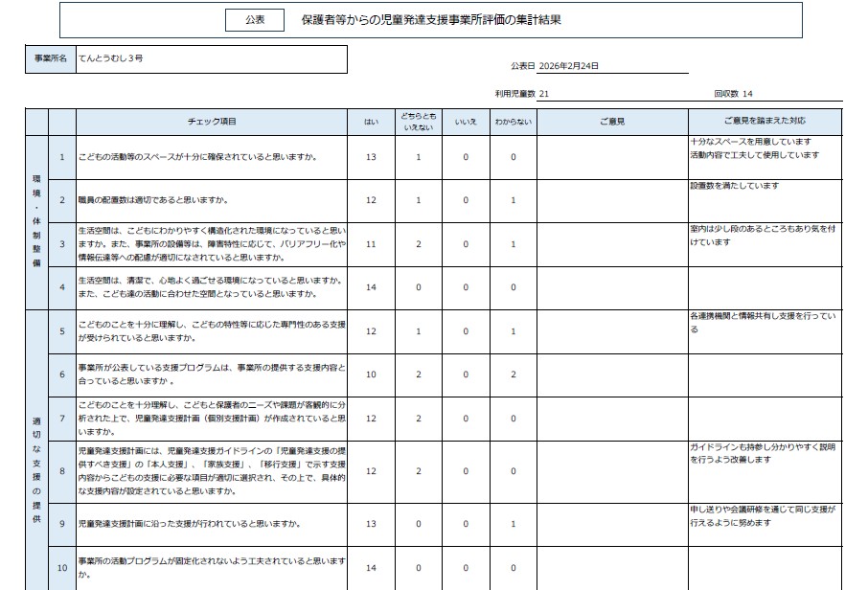This screenshot has height=590, width=868.
Task: Select the はい count for question 6
Action: [371, 374]
